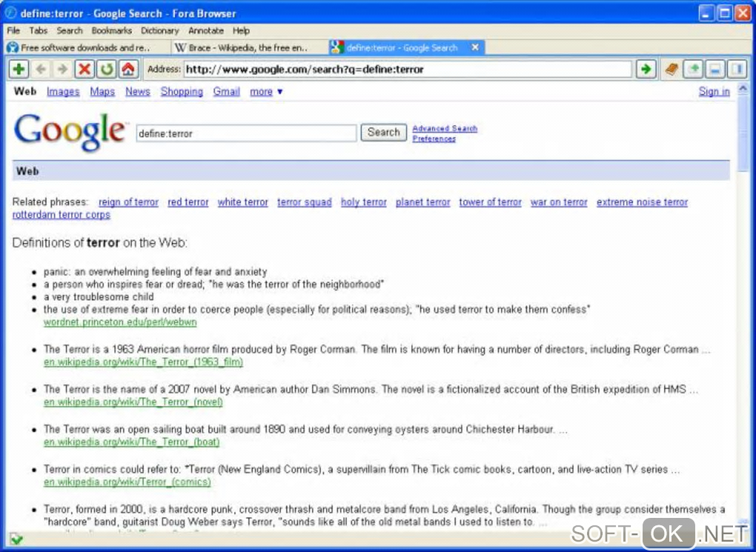Click the green check status icon at bottom left
Viewport: 756px width, 552px height.
click(x=16, y=539)
